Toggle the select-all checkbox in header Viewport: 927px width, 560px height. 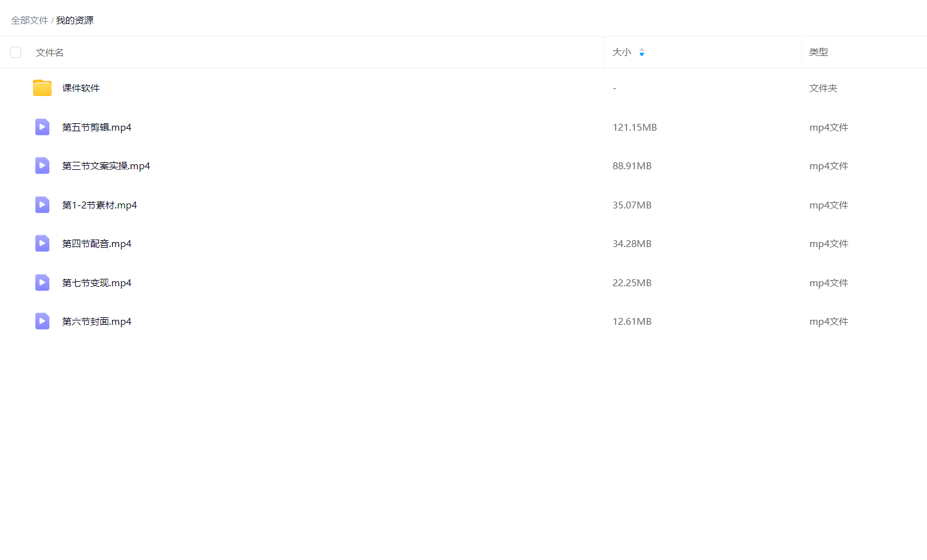point(16,52)
